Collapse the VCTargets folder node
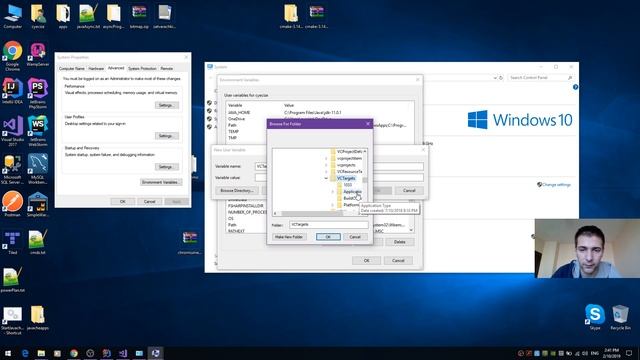640x360 pixels. point(326,178)
